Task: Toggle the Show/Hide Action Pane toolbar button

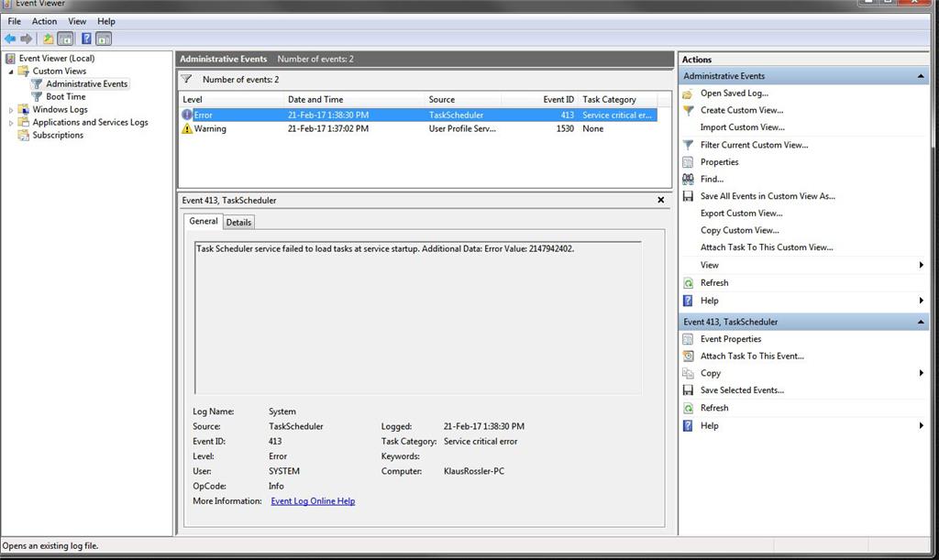Action: click(x=104, y=38)
